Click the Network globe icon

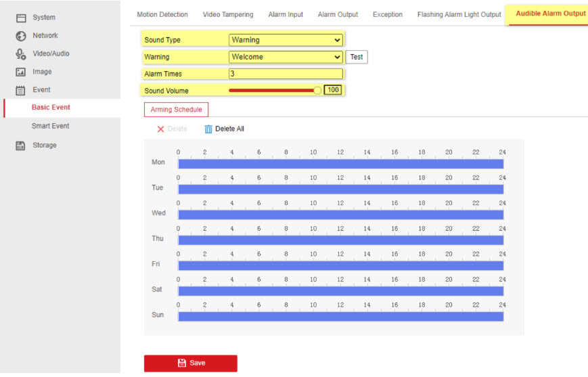click(x=20, y=36)
